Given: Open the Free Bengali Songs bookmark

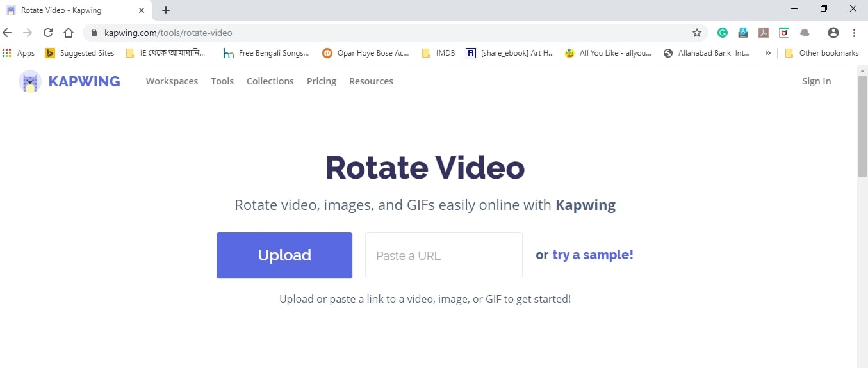Looking at the screenshot, I should [x=266, y=53].
